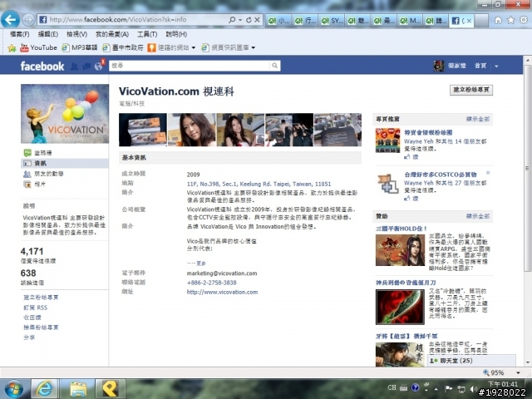Click the Windows Start button
Viewport: 532px width, 399px height.
[13, 389]
